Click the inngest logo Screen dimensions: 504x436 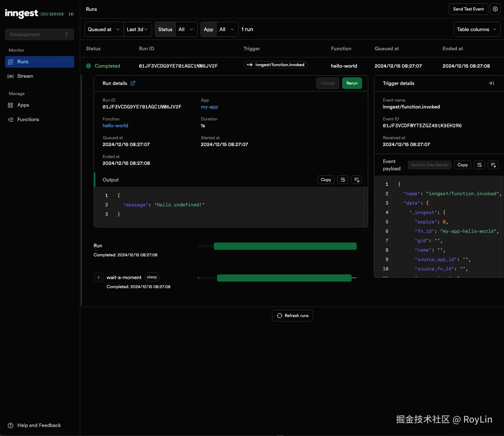[x=21, y=14]
